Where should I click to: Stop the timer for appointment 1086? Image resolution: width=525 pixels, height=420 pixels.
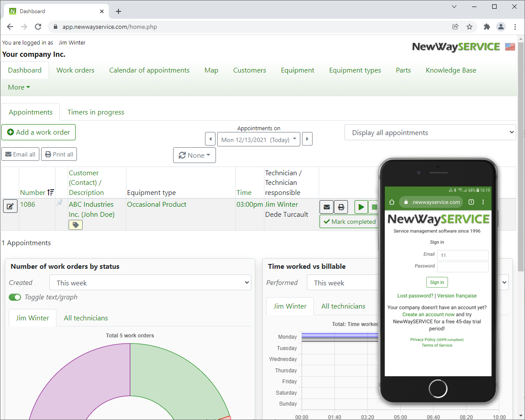click(375, 207)
